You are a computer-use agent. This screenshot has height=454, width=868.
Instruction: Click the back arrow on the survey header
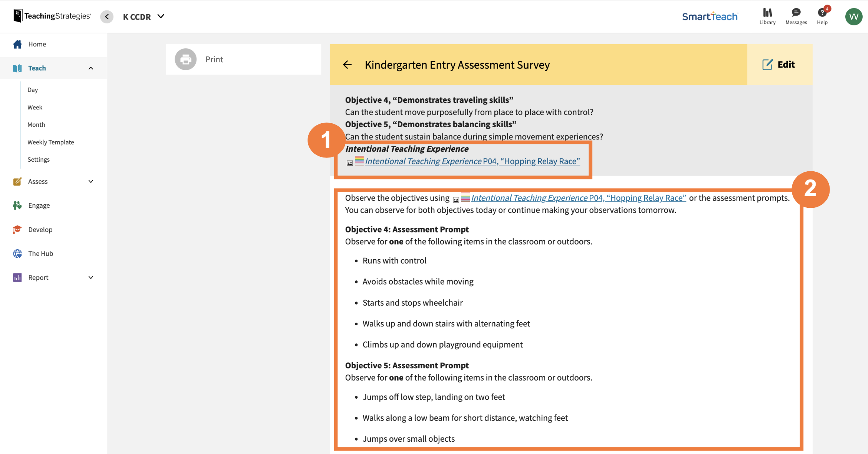click(348, 65)
